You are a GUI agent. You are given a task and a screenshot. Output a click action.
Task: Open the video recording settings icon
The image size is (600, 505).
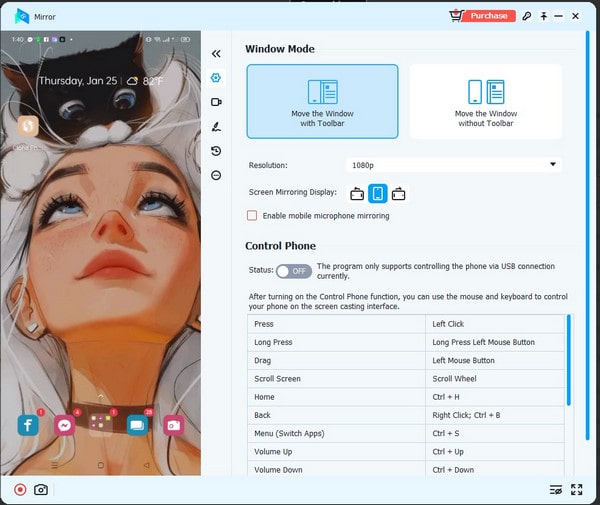coord(216,102)
